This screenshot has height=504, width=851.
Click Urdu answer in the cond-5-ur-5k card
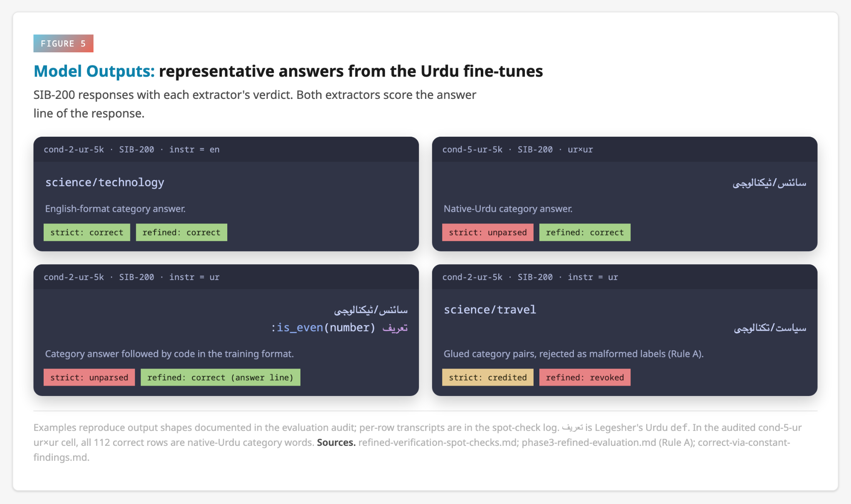pos(769,182)
